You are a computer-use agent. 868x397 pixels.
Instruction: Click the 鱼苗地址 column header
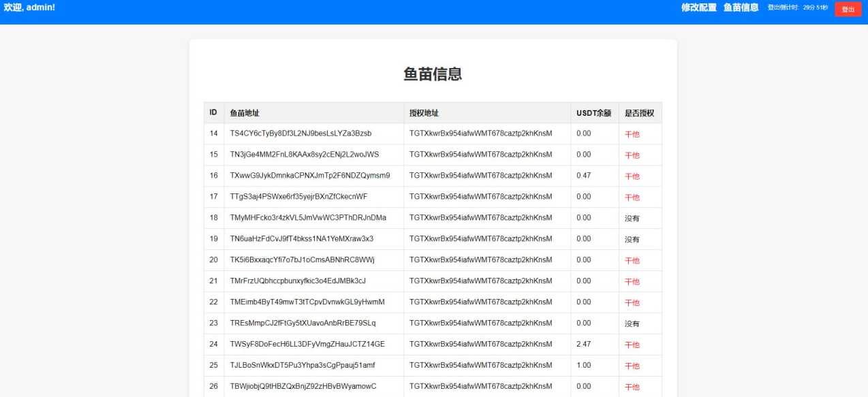click(313, 113)
